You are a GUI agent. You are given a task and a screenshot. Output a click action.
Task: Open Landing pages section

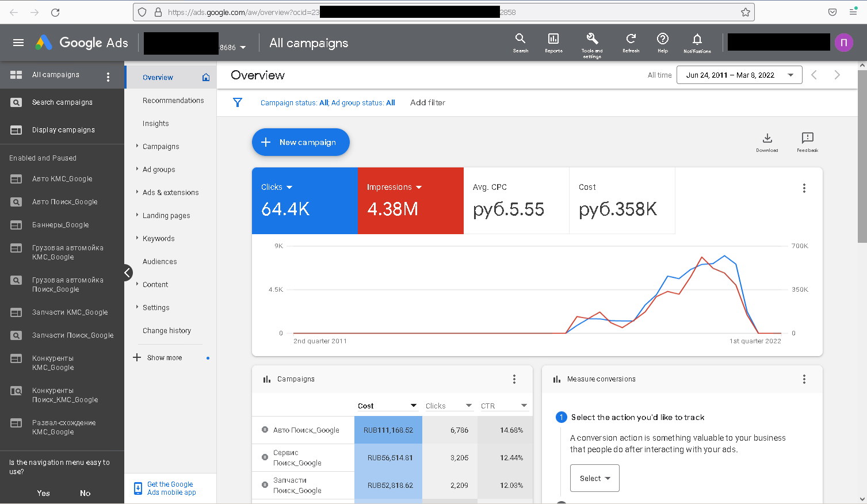pos(166,215)
